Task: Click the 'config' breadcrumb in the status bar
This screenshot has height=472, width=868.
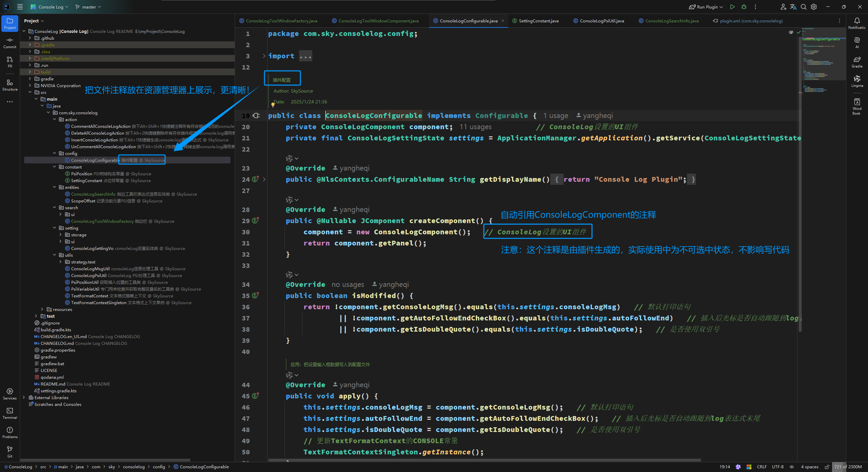Action: tap(159, 467)
